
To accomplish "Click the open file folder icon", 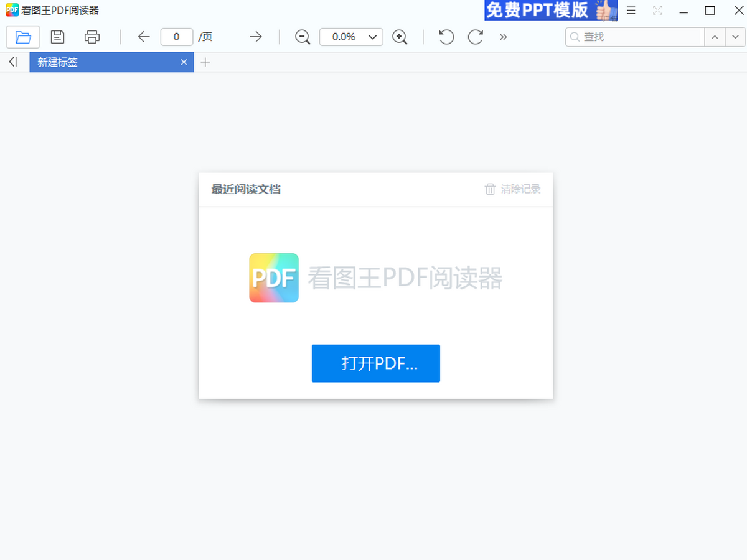I will pos(23,37).
